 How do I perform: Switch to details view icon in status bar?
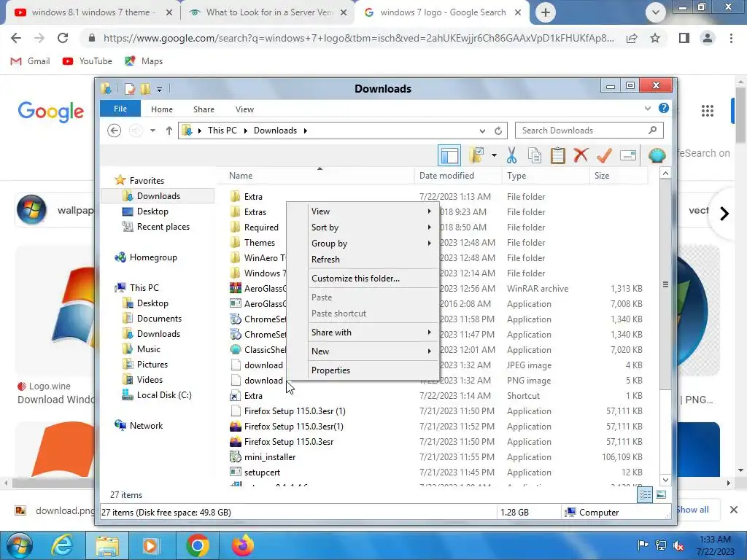click(x=645, y=495)
